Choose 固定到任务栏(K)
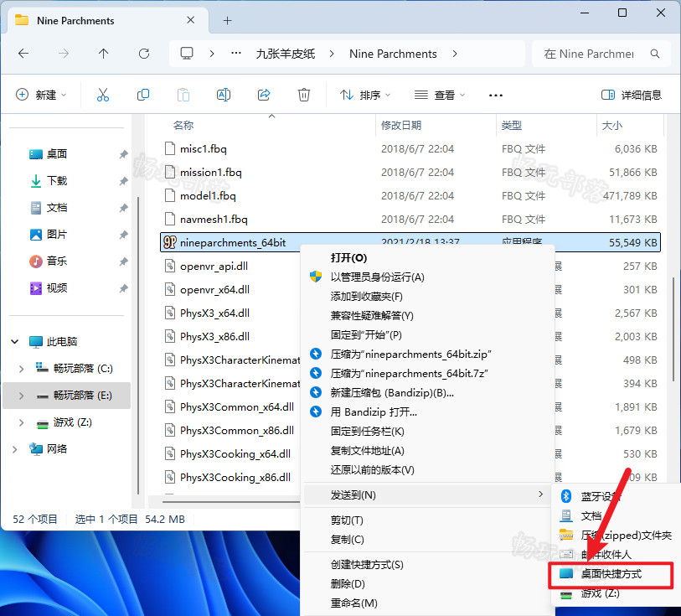This screenshot has height=616, width=681. [429, 432]
